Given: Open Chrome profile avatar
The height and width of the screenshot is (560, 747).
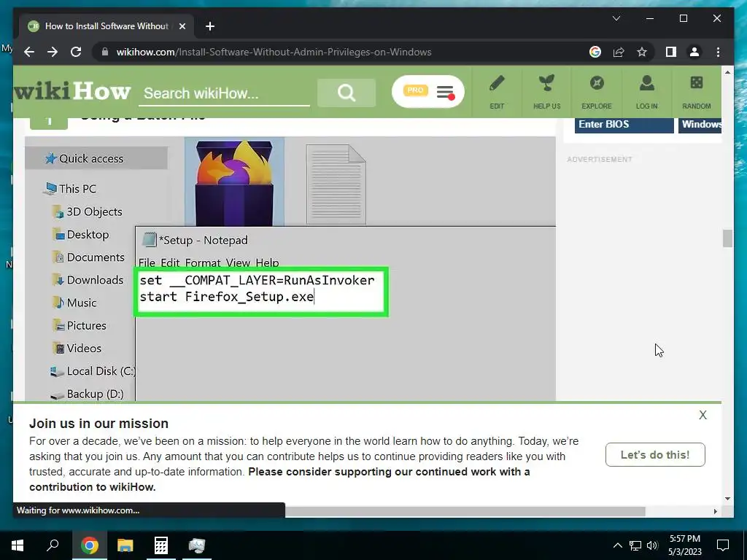Looking at the screenshot, I should pos(694,52).
